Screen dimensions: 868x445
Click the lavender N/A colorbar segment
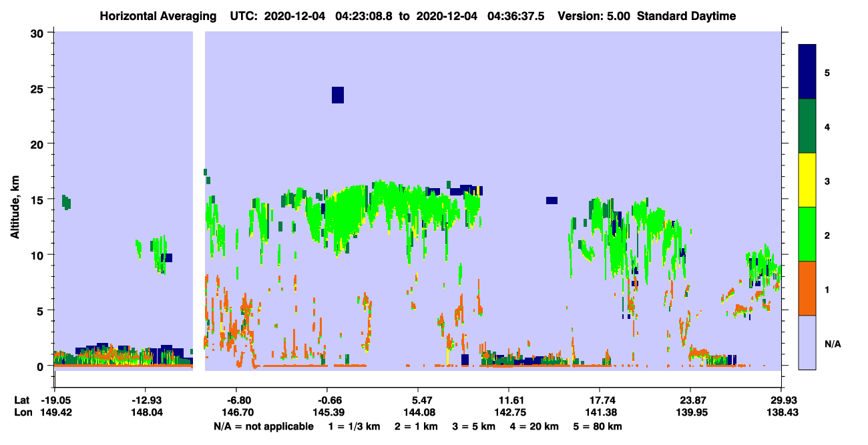[807, 342]
